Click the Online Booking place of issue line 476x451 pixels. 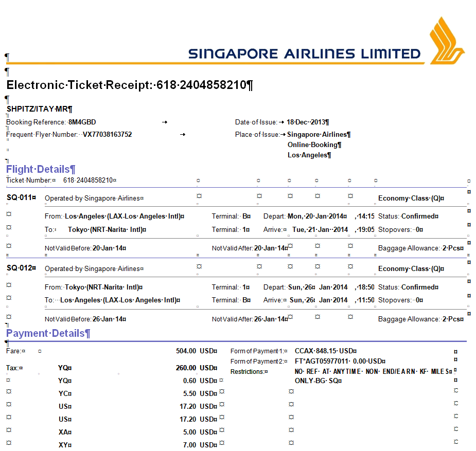313,145
